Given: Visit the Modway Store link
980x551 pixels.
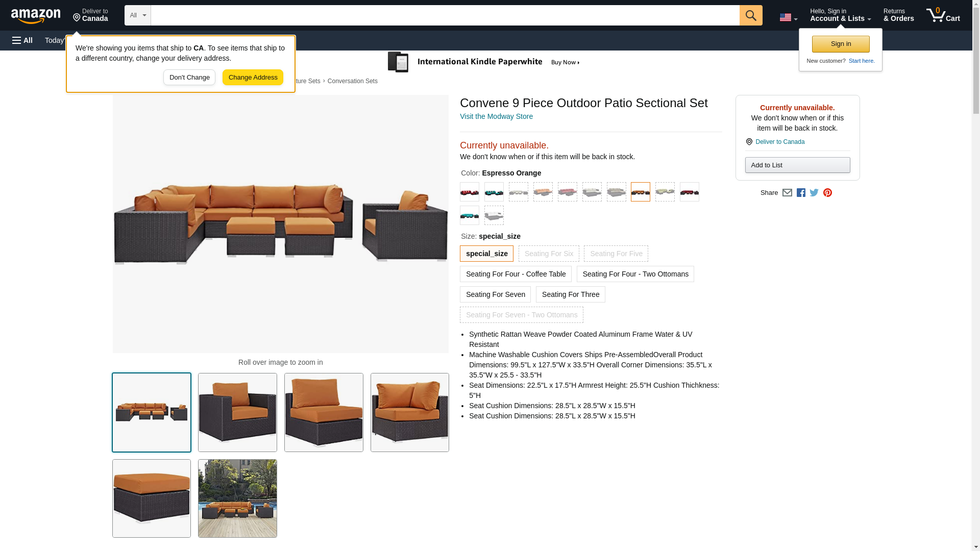Looking at the screenshot, I should (496, 116).
